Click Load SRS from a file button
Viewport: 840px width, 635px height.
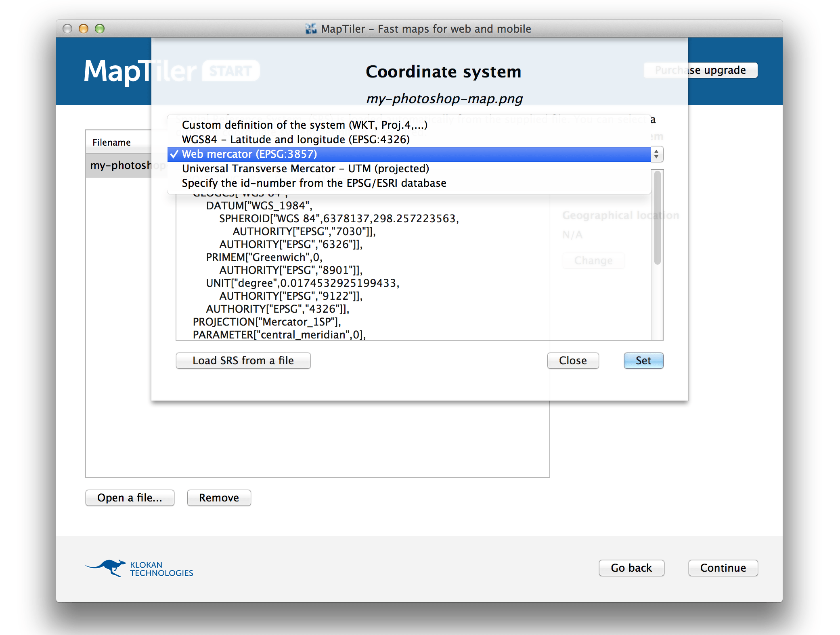243,361
